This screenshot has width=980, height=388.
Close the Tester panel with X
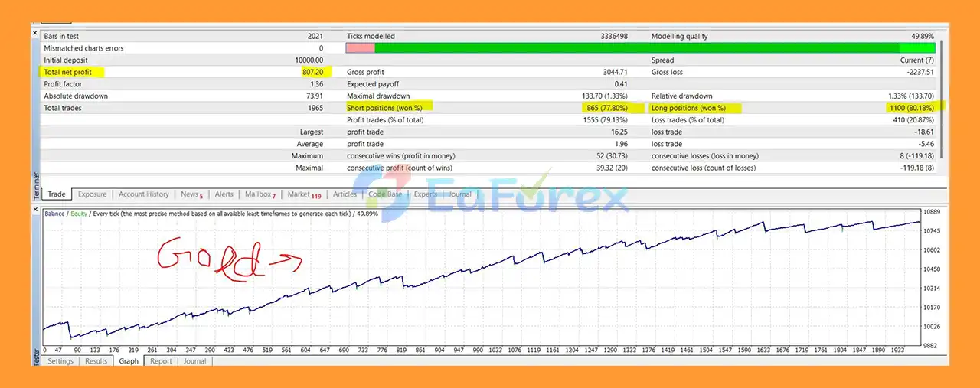tap(34, 209)
